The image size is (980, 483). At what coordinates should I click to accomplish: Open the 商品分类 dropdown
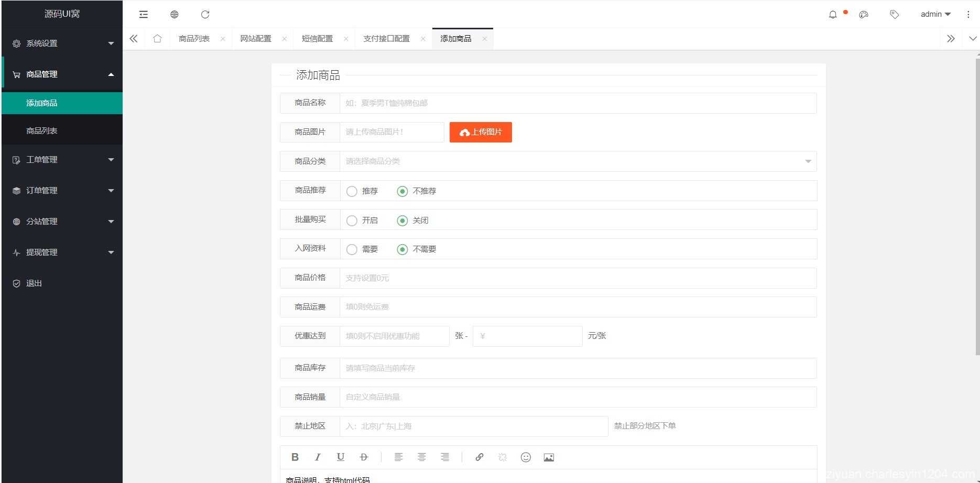click(578, 161)
